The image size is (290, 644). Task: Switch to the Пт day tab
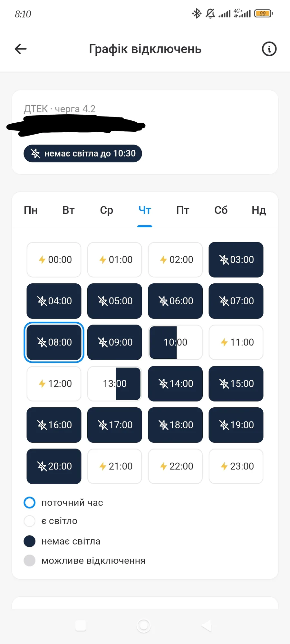(x=183, y=210)
